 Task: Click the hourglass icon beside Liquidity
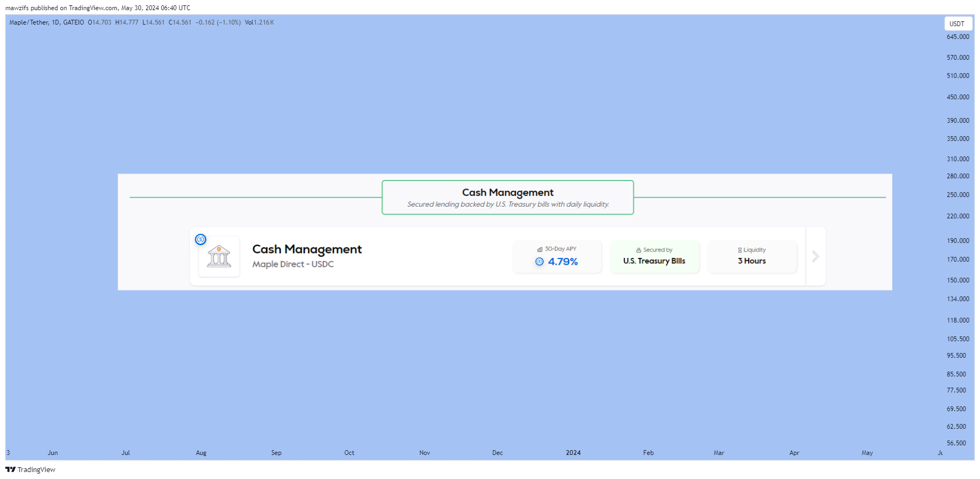coord(740,250)
